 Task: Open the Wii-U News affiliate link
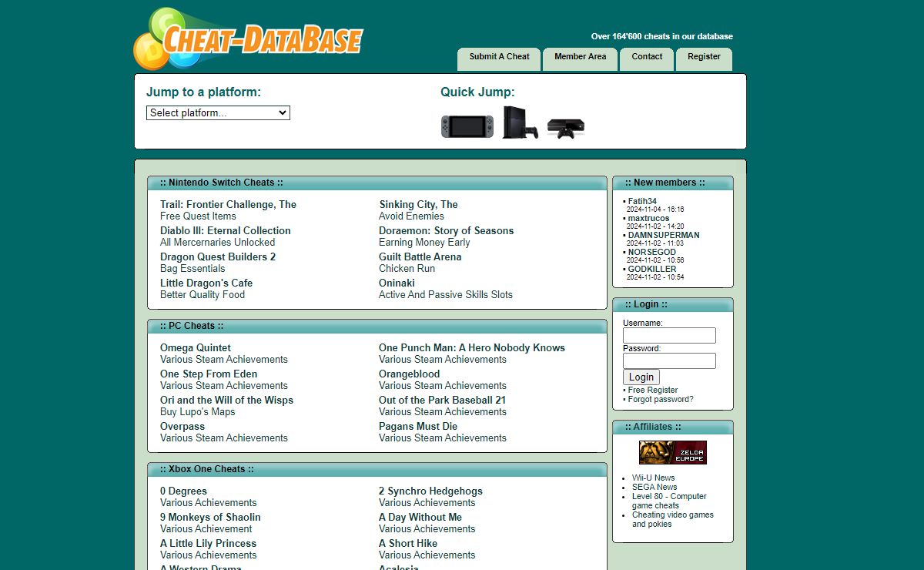coord(654,478)
